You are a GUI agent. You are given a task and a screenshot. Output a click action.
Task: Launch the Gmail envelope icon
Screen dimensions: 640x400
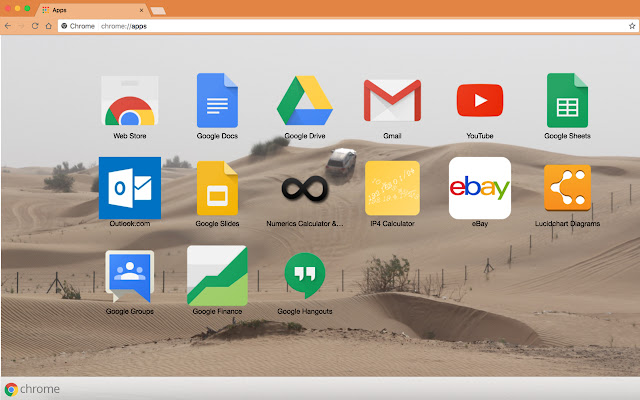(x=392, y=100)
